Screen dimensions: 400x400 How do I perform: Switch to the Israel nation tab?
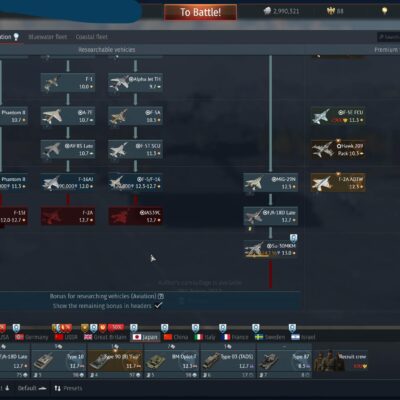[303, 337]
